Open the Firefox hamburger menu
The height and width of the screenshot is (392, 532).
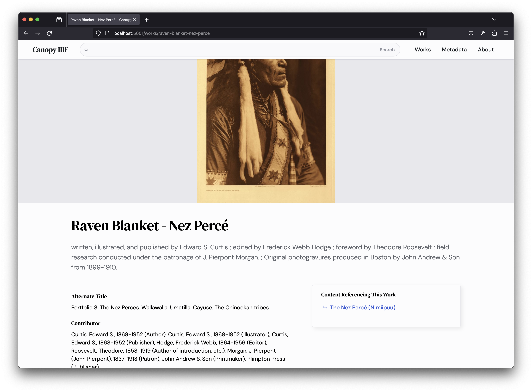[506, 33]
